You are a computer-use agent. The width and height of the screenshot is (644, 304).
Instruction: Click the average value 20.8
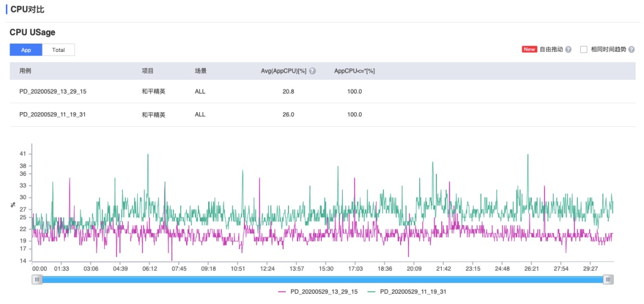click(289, 91)
